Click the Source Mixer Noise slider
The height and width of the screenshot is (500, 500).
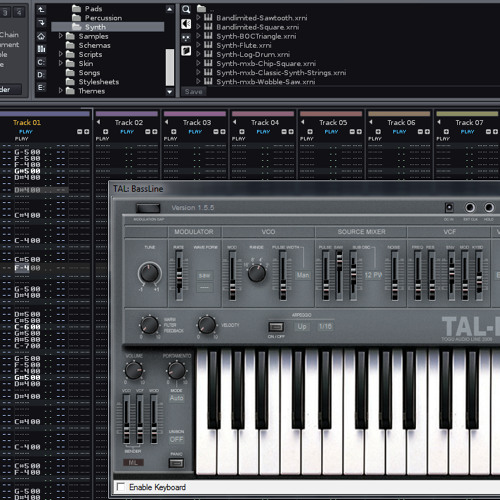tap(394, 276)
